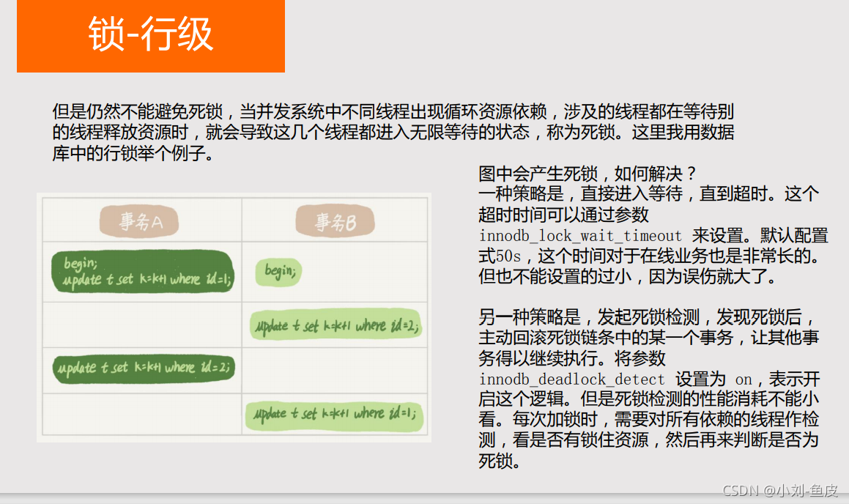Viewport: 849px width, 504px height.
Task: Click the deadlock diagram image
Action: 234,317
